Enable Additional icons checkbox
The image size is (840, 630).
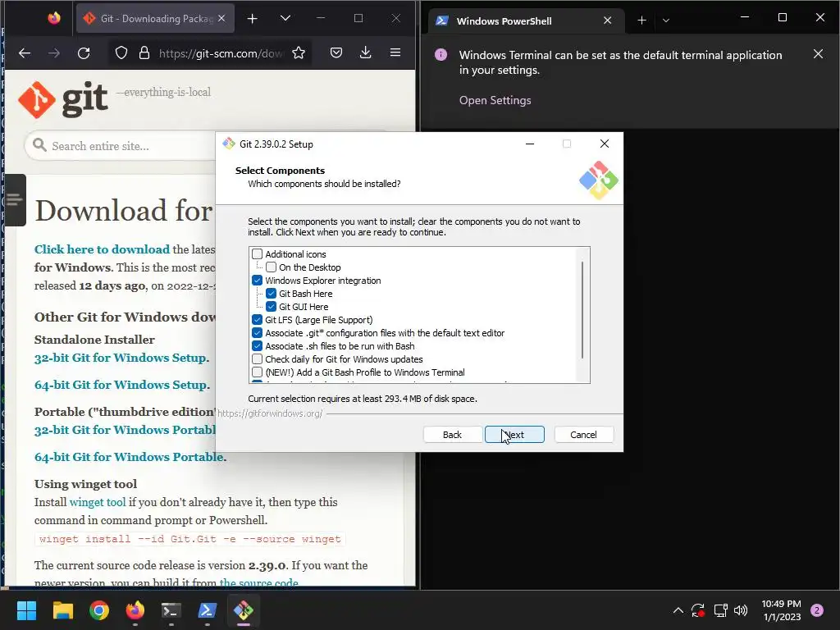pyautogui.click(x=257, y=254)
